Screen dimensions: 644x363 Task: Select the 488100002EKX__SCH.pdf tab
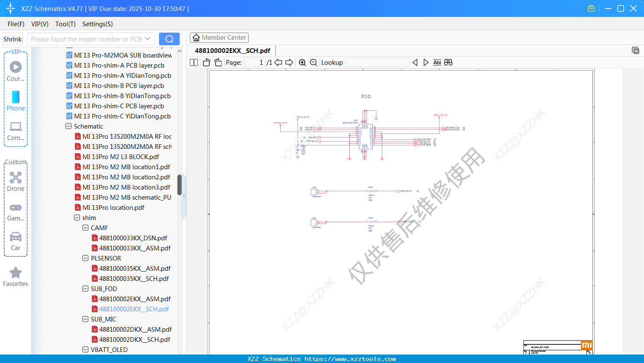[x=233, y=50]
